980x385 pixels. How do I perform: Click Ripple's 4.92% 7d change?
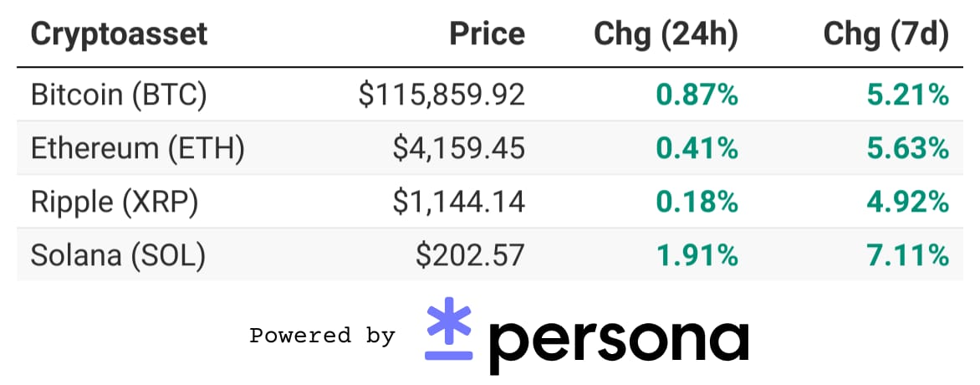click(x=908, y=203)
